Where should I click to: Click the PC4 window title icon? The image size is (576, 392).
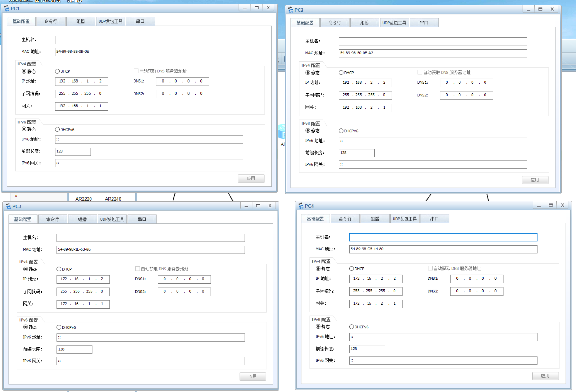pos(301,206)
